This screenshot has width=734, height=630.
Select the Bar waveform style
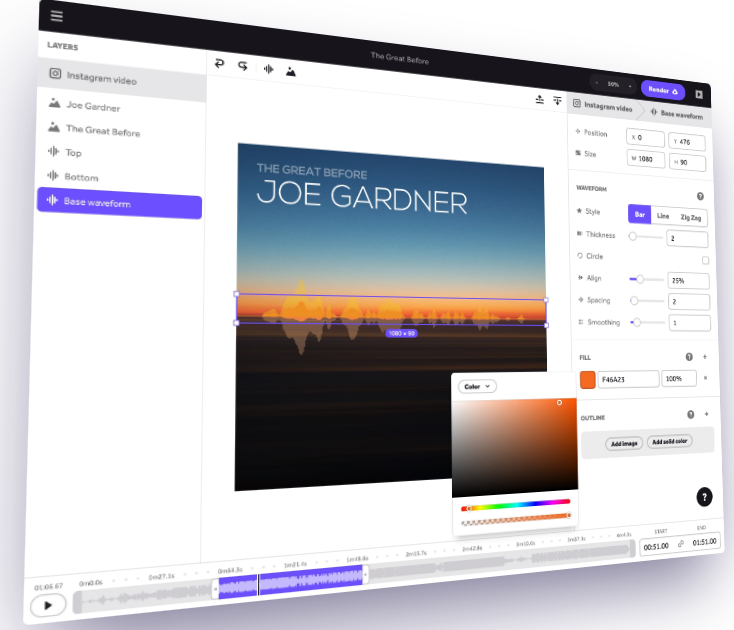pyautogui.click(x=638, y=214)
